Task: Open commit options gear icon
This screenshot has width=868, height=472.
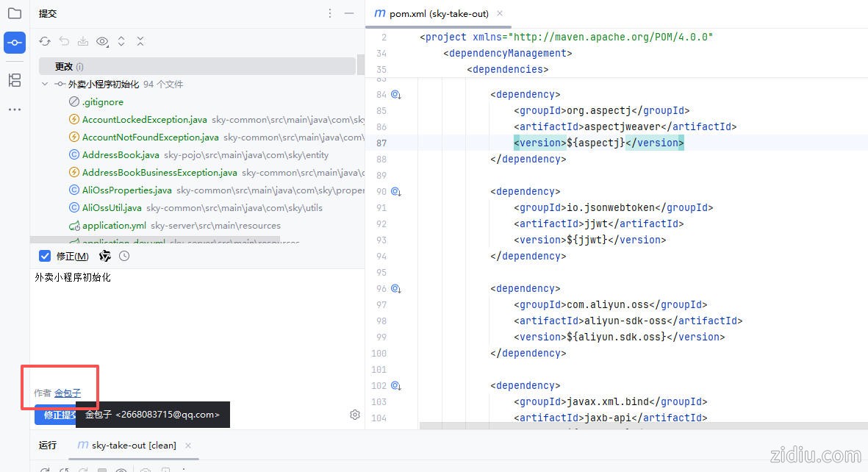Action: 355,415
